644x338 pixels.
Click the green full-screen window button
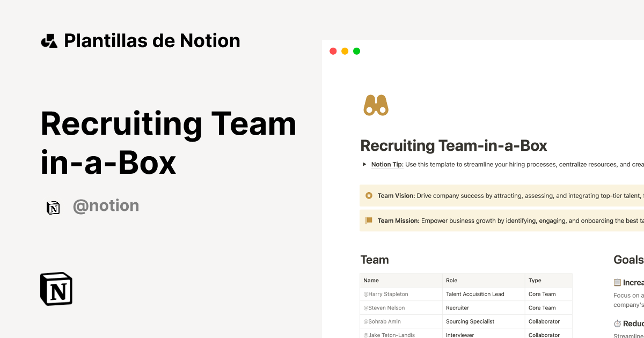point(356,50)
